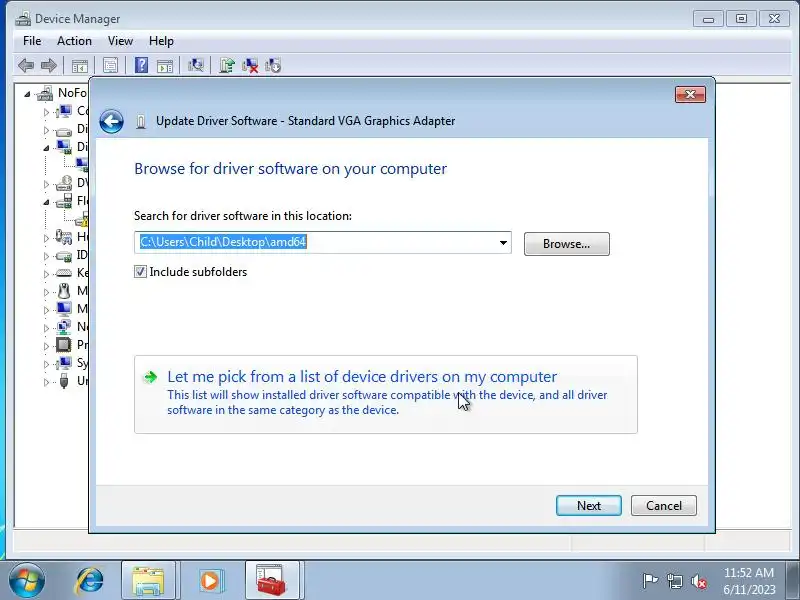Click the blue Help question mark icon

tap(141, 65)
